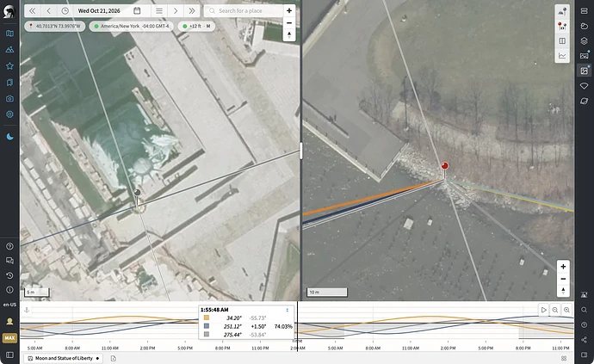Click the current-time marker on timeline

(x=297, y=326)
